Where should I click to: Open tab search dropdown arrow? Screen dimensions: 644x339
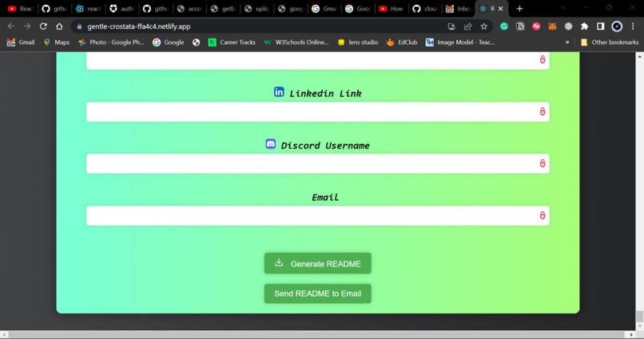point(563,8)
